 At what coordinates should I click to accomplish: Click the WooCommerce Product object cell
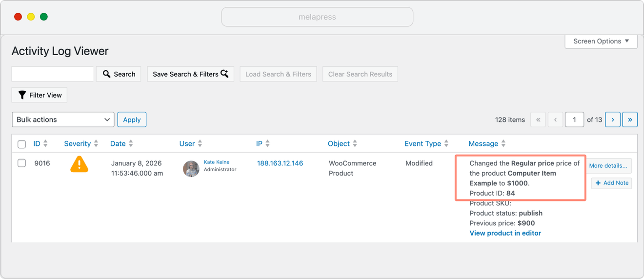(352, 168)
